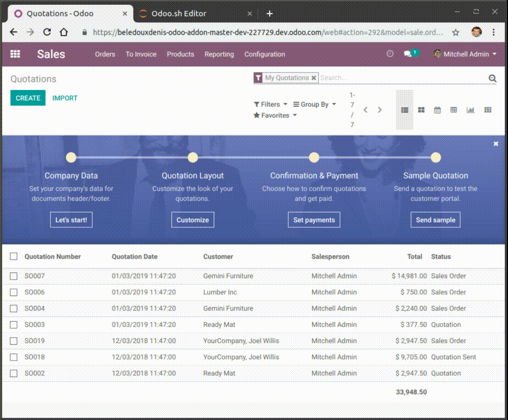Select all quotations with header checkbox
Screen dimensions: 508x420
pos(14,257)
